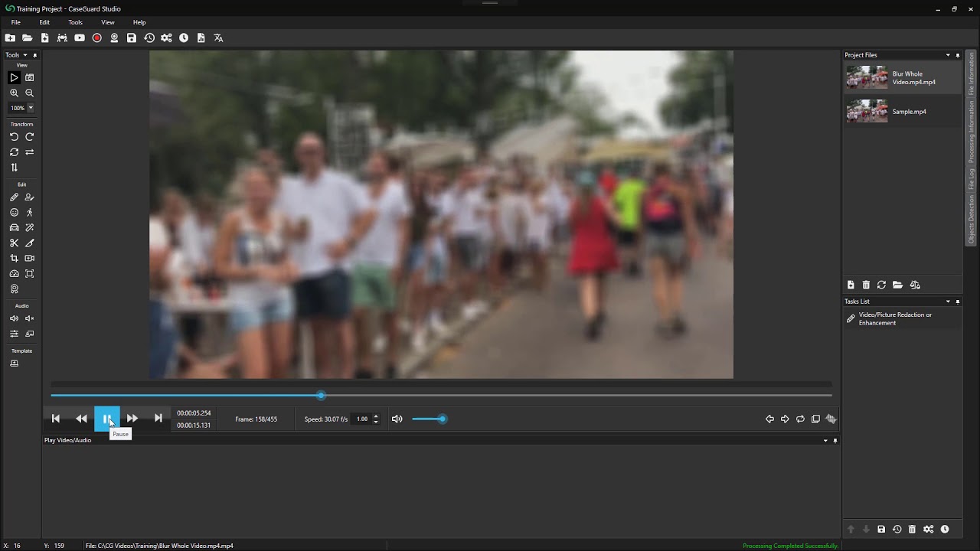The height and width of the screenshot is (551, 980).
Task: Open the report chart document icon
Action: 201,37
